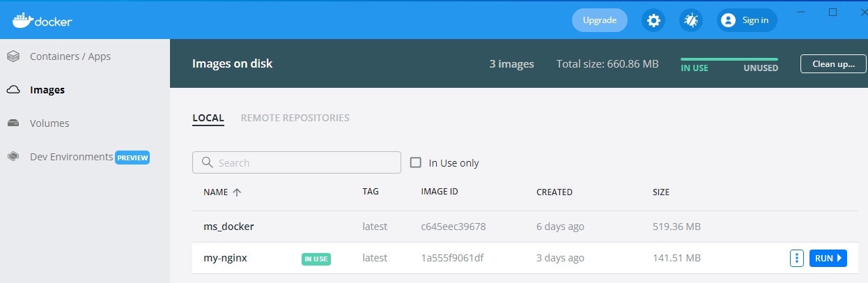Click the PREVIEW badge

(x=132, y=158)
